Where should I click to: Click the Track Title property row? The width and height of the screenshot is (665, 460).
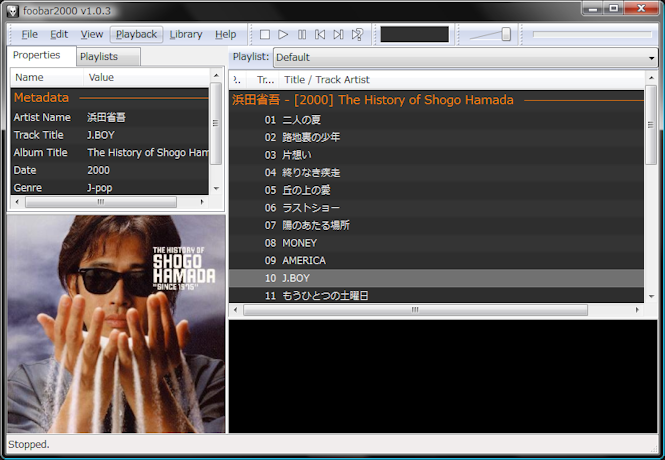(110, 135)
